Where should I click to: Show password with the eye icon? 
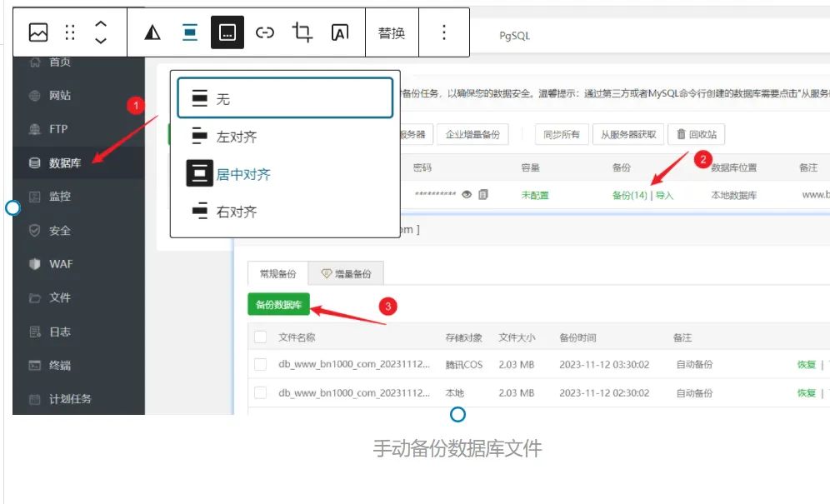pyautogui.click(x=467, y=194)
